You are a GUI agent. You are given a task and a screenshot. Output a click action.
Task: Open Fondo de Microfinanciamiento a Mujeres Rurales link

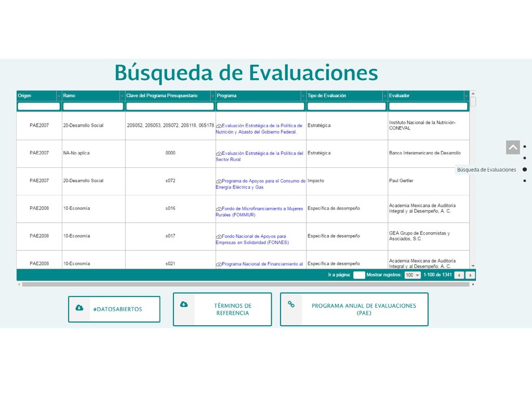tap(259, 212)
